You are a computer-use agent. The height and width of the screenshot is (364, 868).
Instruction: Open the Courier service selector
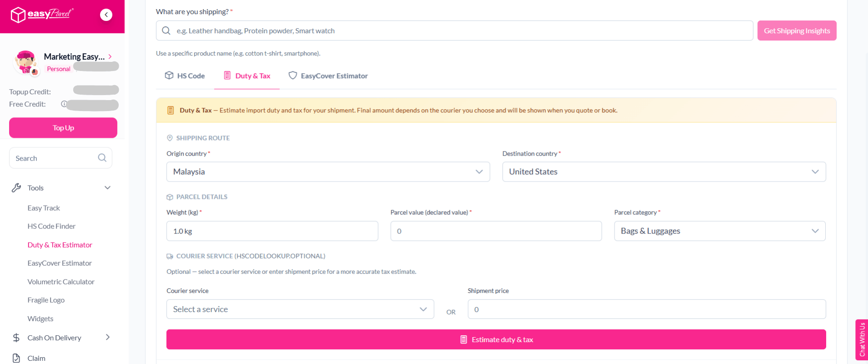[300, 309]
